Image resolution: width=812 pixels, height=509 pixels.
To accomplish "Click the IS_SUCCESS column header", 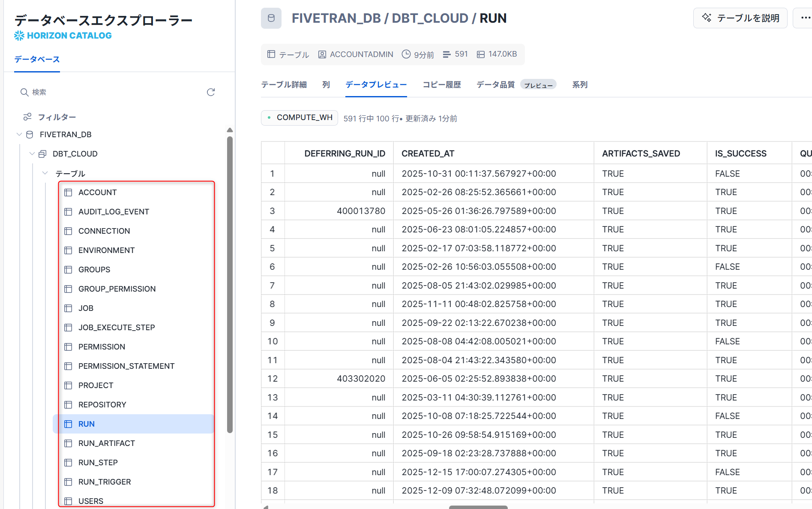I will (x=740, y=154).
